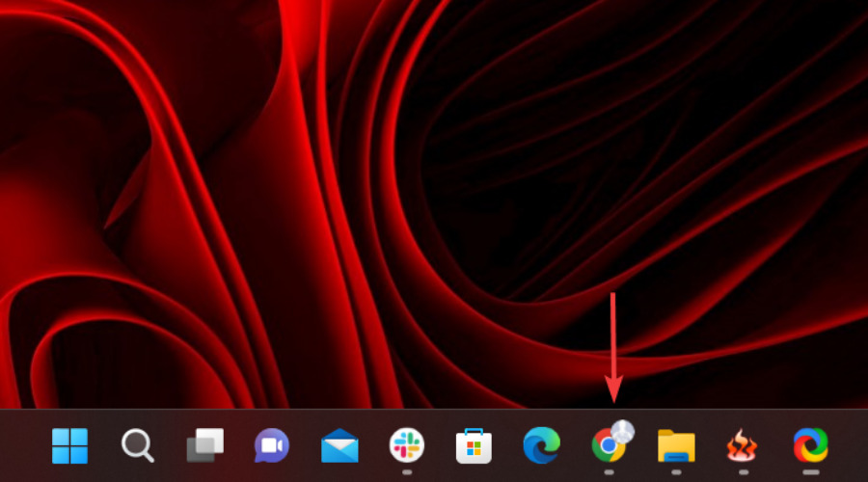The image size is (868, 482).
Task: Click the running indicator under Chrome
Action: [x=609, y=472]
